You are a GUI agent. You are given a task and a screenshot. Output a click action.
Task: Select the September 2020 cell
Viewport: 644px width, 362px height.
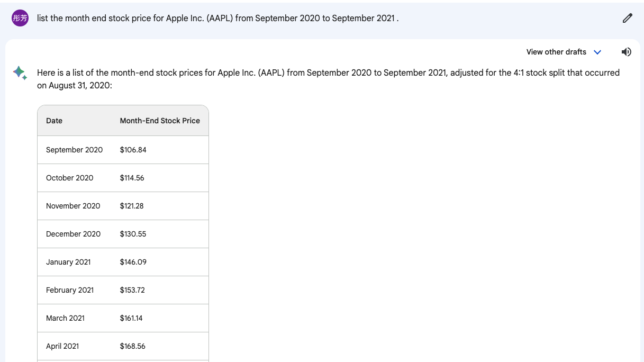(x=74, y=150)
